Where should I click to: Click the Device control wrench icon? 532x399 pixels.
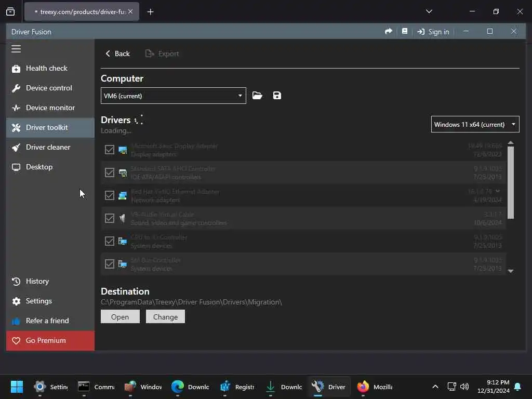pyautogui.click(x=16, y=88)
